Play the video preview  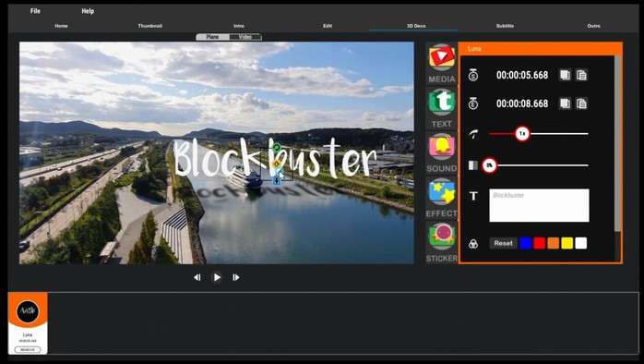217,277
